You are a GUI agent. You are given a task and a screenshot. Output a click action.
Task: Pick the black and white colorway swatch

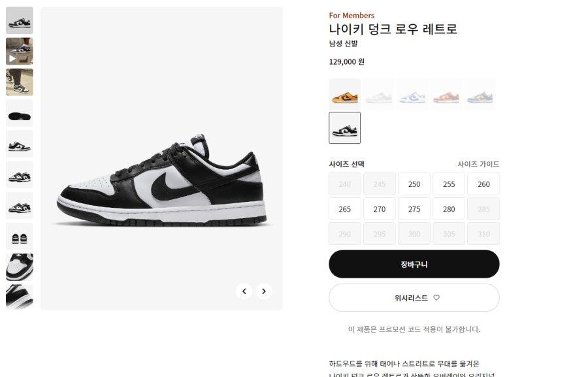344,127
